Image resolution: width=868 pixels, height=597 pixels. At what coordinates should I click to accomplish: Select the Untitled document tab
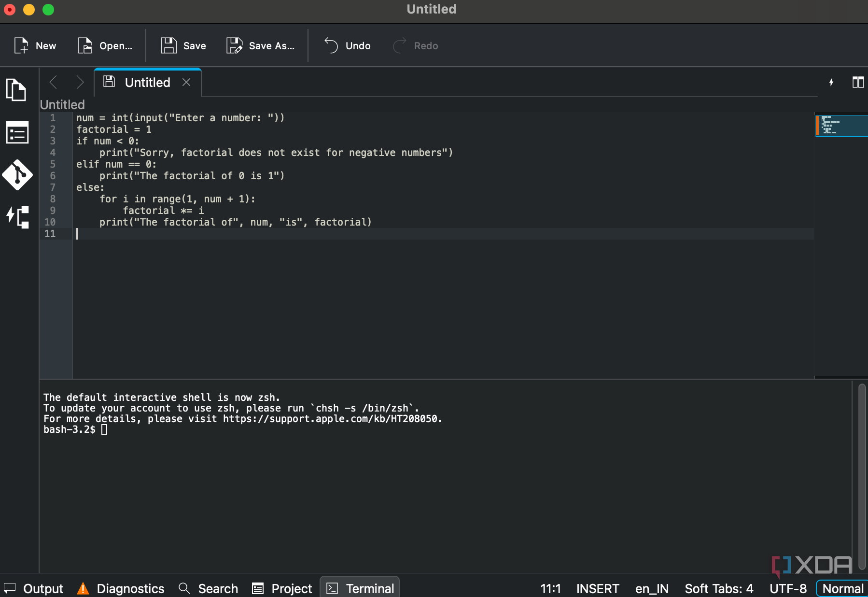[x=147, y=83]
